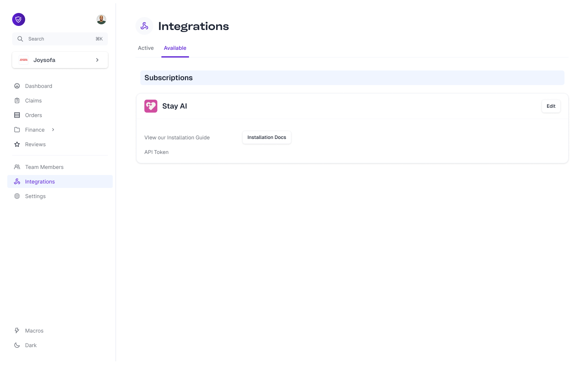Screen dimensions: 588x369
Task: Click the Subscriptions section header
Action: pyautogui.click(x=168, y=77)
